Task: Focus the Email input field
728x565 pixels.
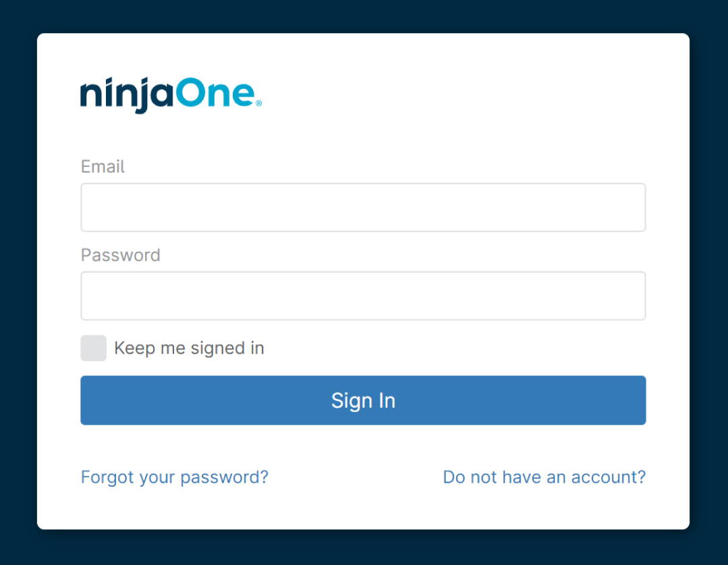Action: tap(363, 207)
